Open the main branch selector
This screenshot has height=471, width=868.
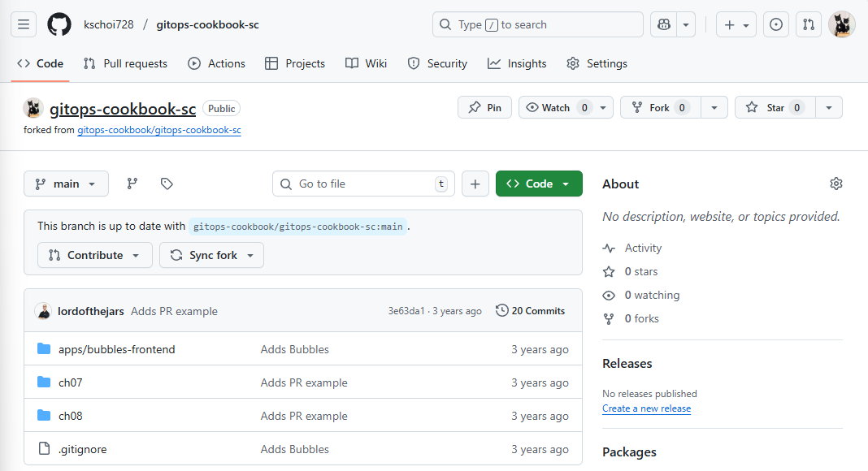coord(66,184)
